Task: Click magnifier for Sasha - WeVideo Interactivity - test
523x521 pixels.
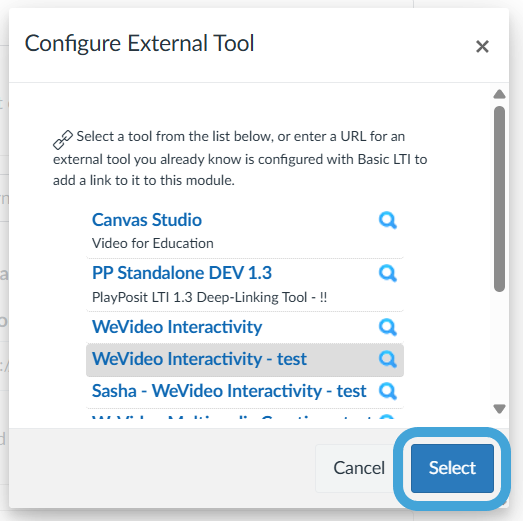Action: coord(388,391)
